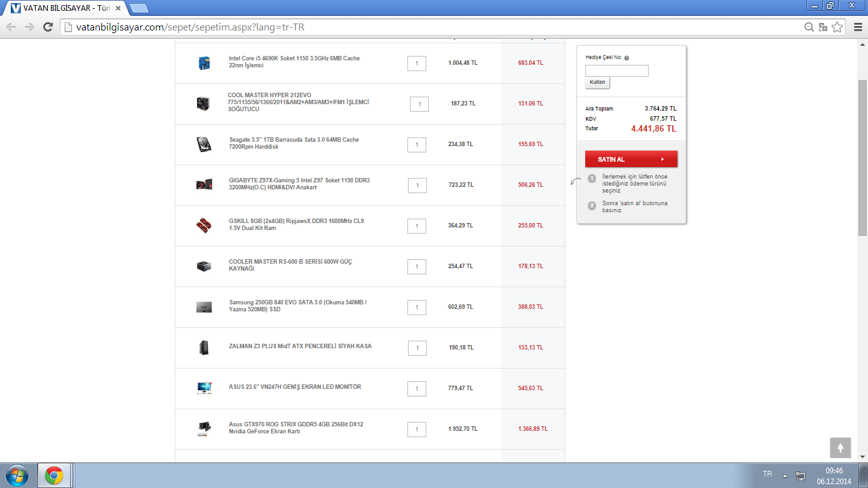868x488 pixels.
Task: Click quantity field for ASUS VN247H monitor
Action: pos(417,389)
